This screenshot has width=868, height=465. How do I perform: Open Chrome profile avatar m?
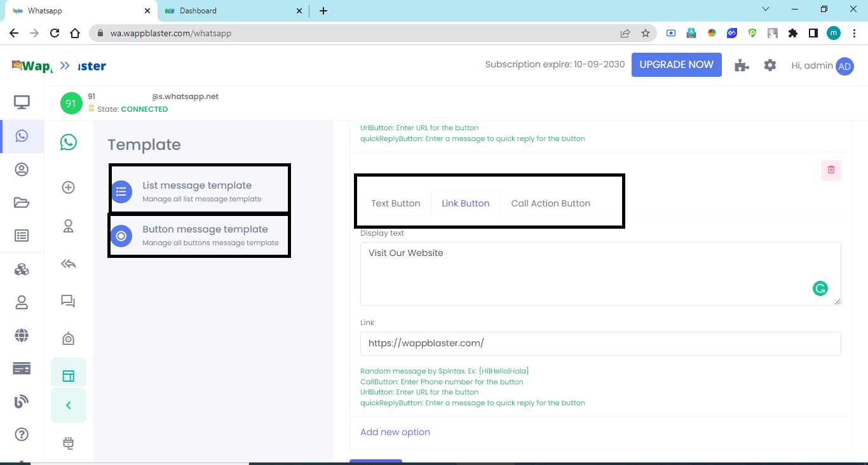tap(833, 33)
